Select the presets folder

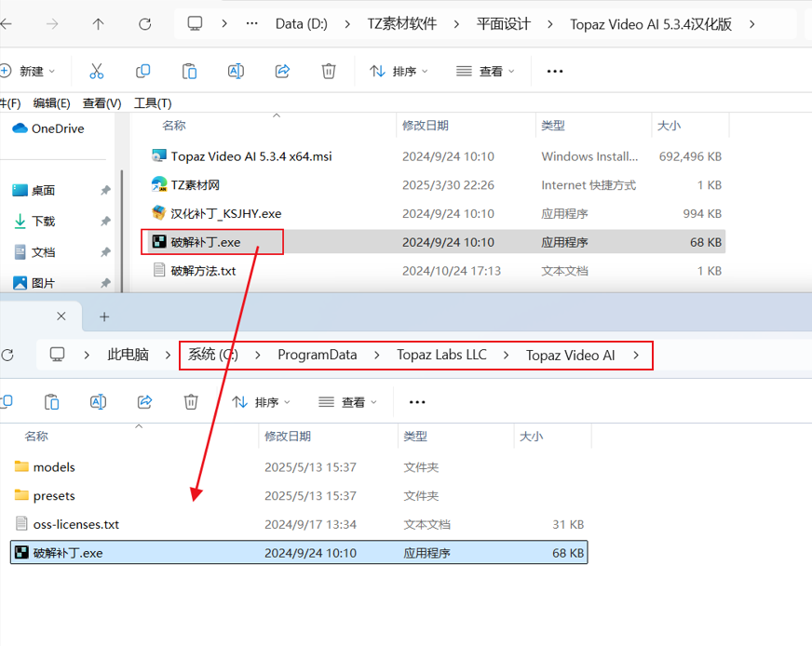299,495
